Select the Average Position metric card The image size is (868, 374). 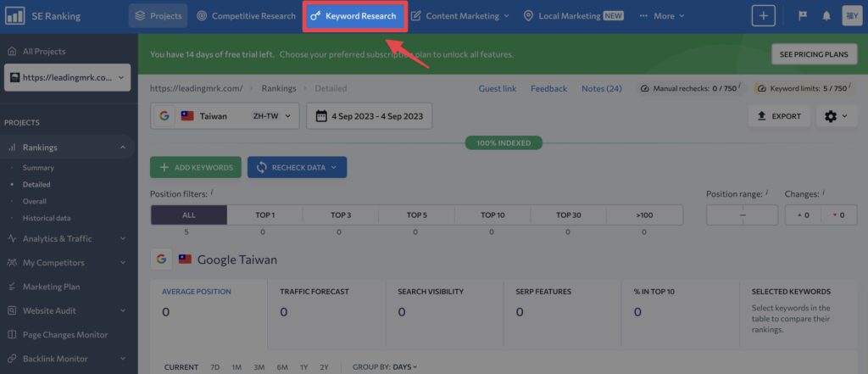click(x=209, y=315)
